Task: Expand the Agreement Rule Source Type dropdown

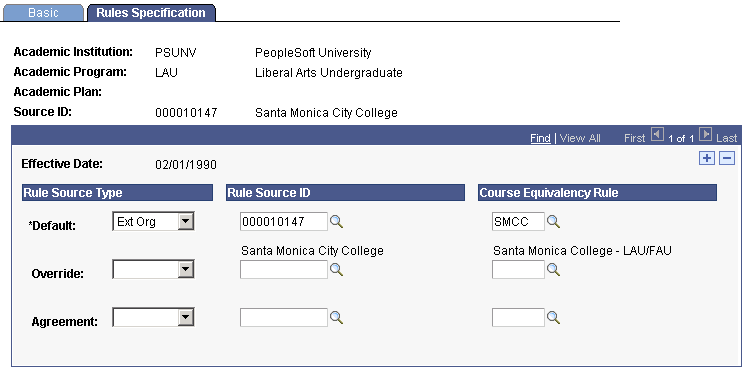Action: [185, 318]
